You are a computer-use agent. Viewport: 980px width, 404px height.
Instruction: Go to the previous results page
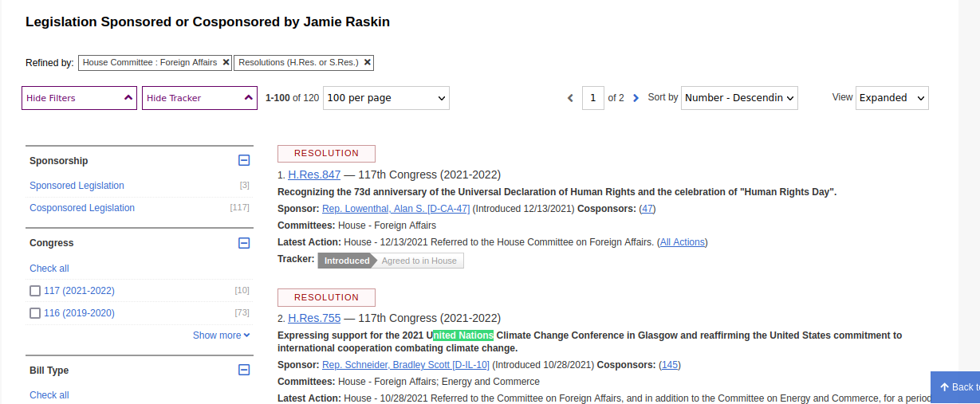(570, 98)
